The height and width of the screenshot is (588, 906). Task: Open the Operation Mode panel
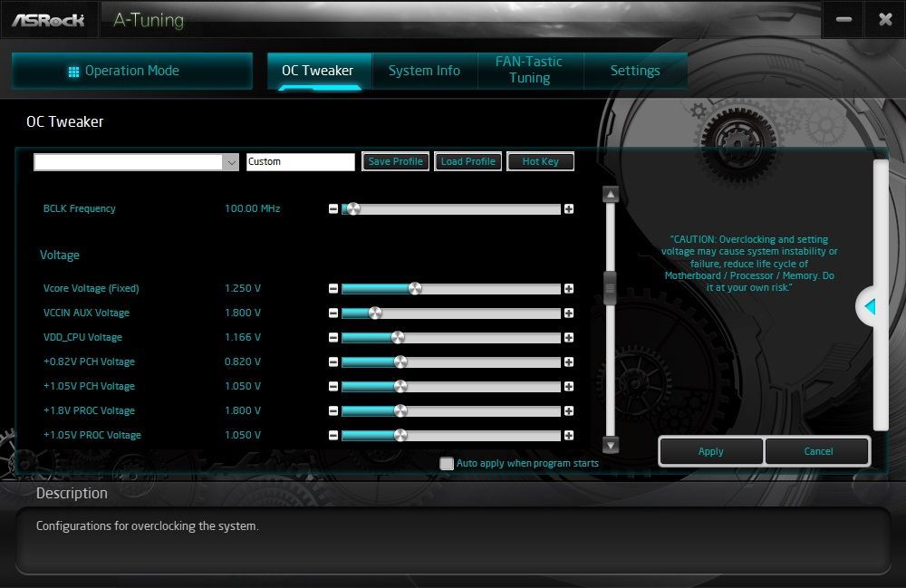point(132,71)
